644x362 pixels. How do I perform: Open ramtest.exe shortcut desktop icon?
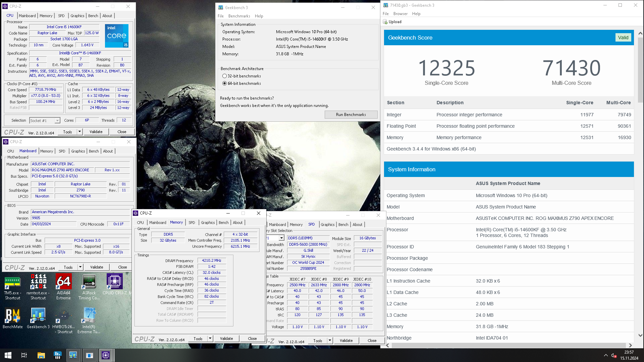38,287
